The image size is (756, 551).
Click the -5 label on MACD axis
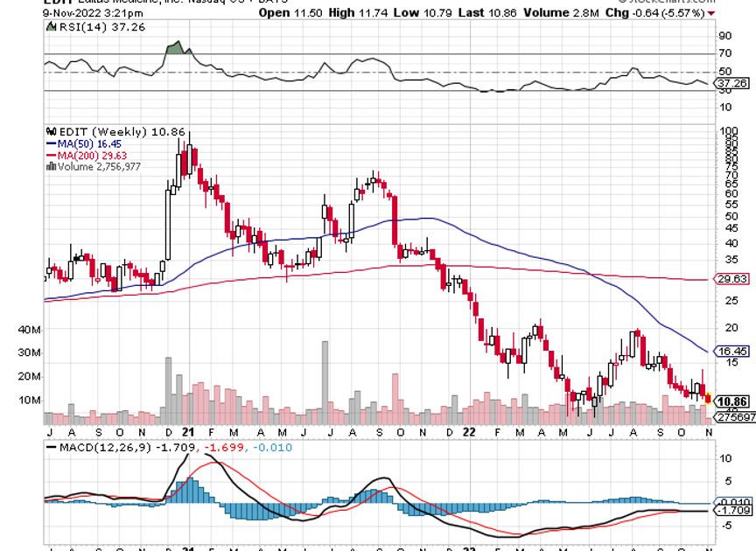(x=727, y=525)
